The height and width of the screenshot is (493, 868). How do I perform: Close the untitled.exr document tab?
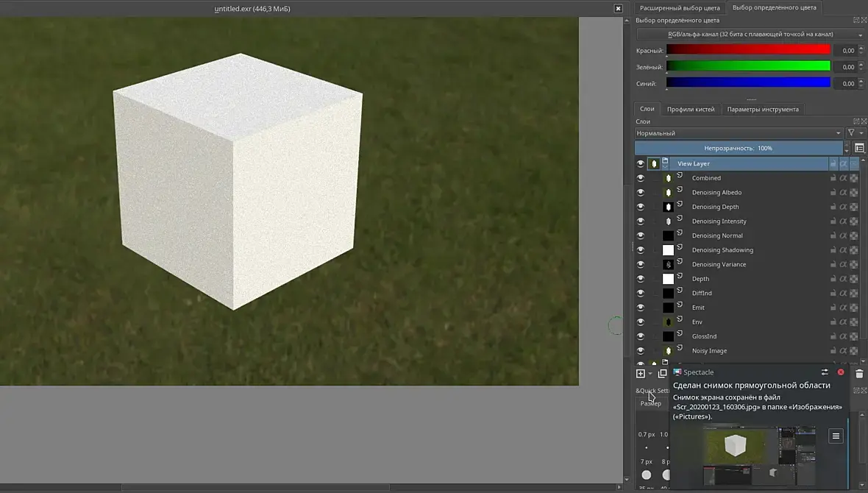618,9
